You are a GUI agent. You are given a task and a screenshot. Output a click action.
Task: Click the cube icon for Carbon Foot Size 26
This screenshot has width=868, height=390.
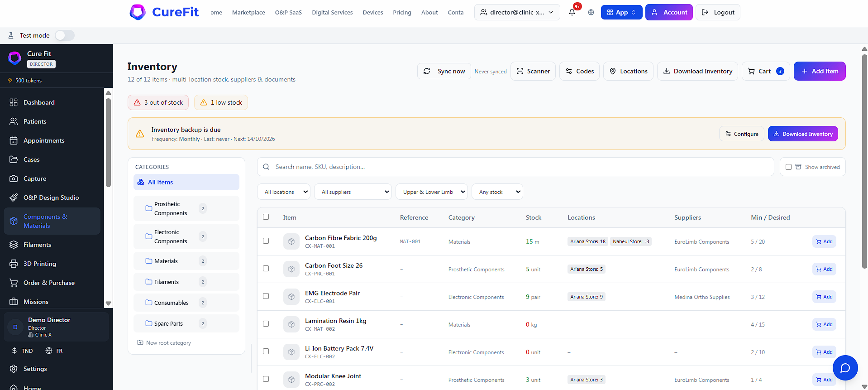tap(291, 269)
